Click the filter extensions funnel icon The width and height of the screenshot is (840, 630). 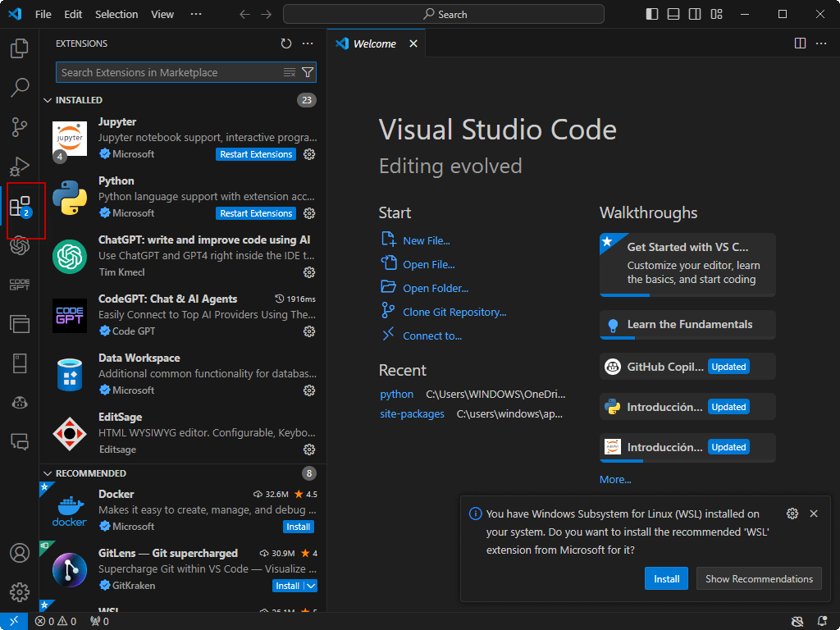tap(308, 72)
